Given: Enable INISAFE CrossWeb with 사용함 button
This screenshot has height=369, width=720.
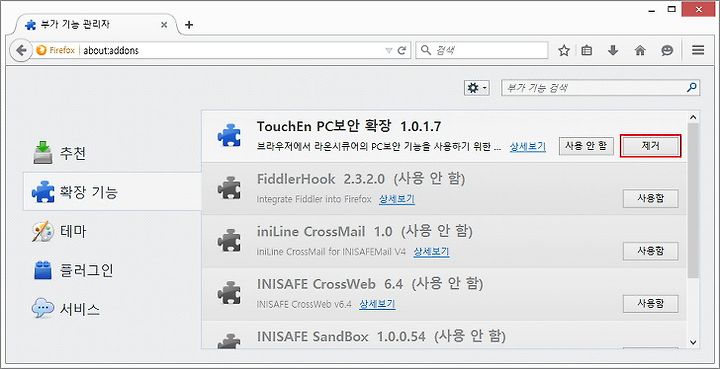Looking at the screenshot, I should click(650, 303).
